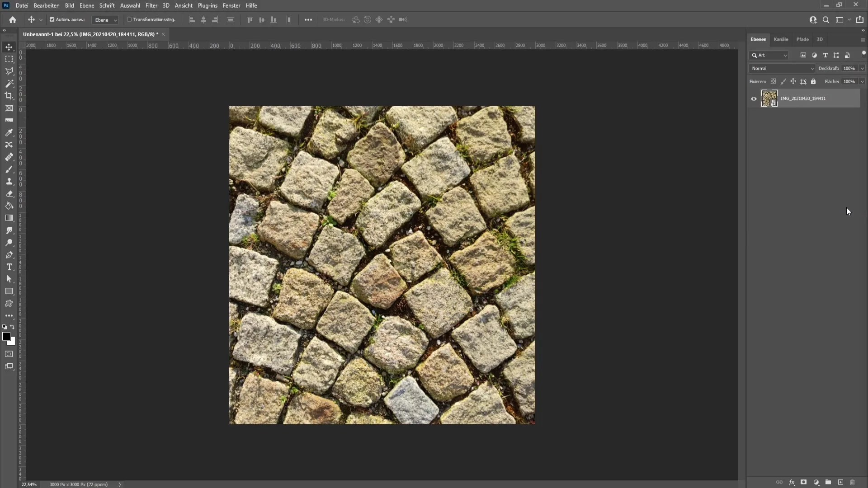
Task: Open the Filter menu
Action: pos(151,5)
